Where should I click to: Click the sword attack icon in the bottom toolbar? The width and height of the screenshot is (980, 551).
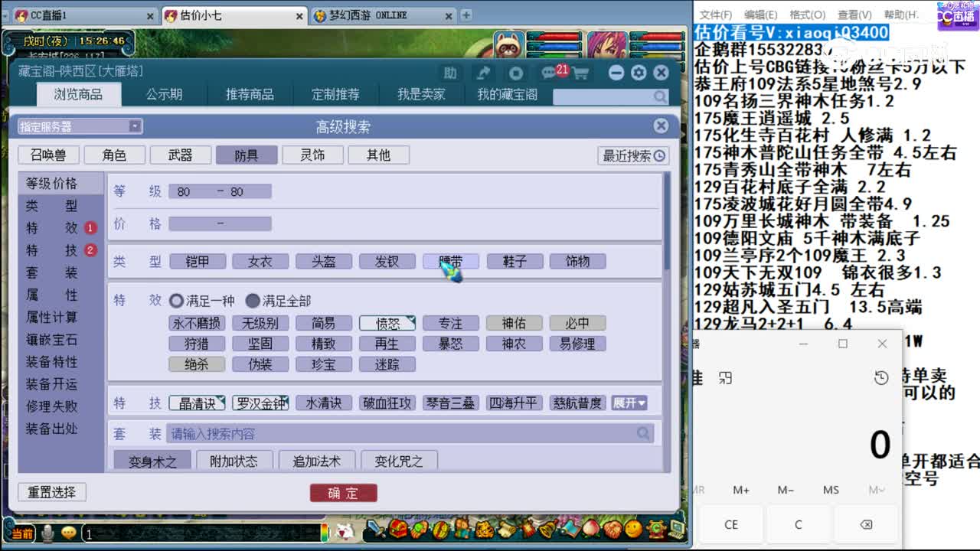tap(376, 529)
